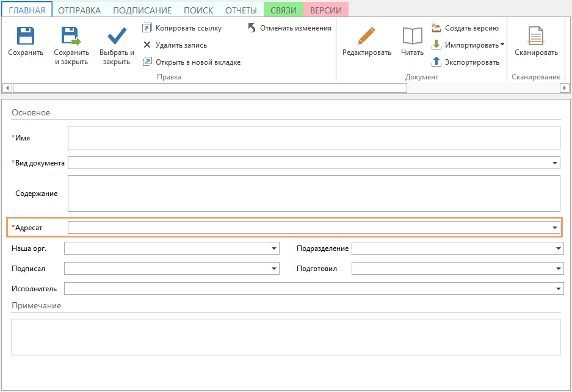Click the Copy link icon
572x392 pixels.
click(x=147, y=28)
